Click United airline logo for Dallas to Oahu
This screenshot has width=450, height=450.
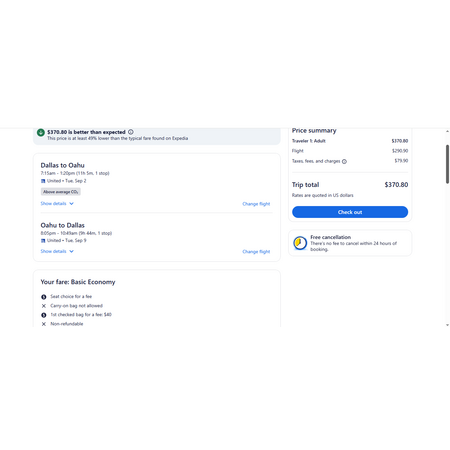(43, 181)
